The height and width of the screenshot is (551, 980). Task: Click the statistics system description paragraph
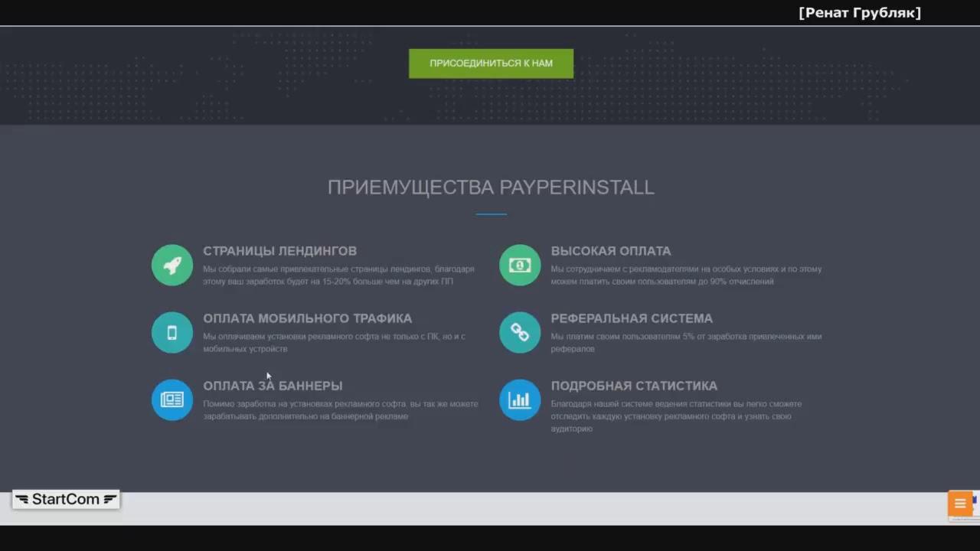click(677, 416)
